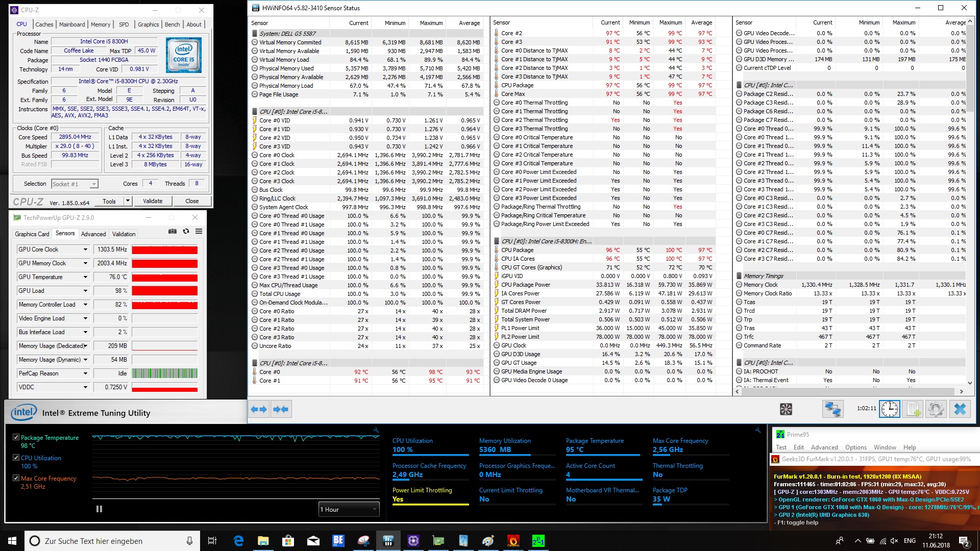The image size is (980, 551).
Task: Click the GPU-Z refresh icon
Action: [x=186, y=231]
